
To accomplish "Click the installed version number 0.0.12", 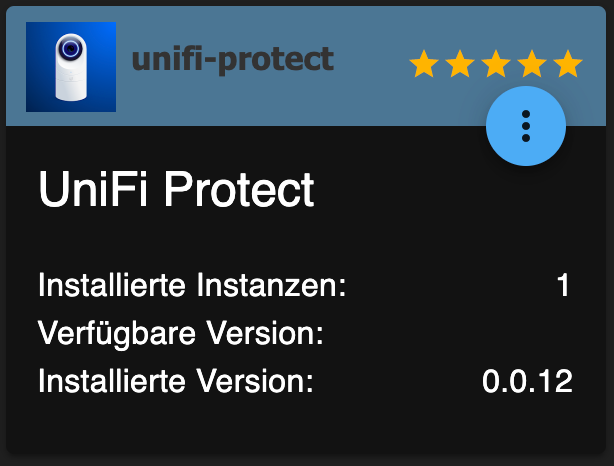I will 527,381.
